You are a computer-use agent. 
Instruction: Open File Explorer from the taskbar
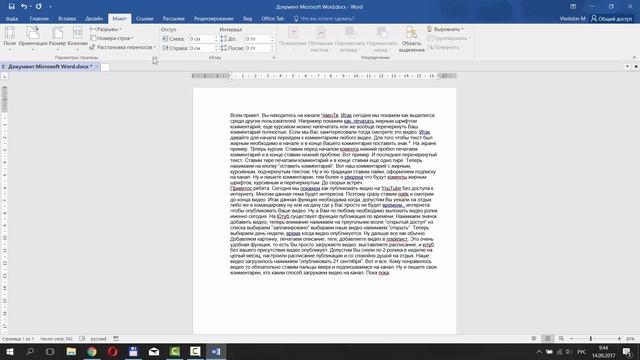tap(71, 351)
